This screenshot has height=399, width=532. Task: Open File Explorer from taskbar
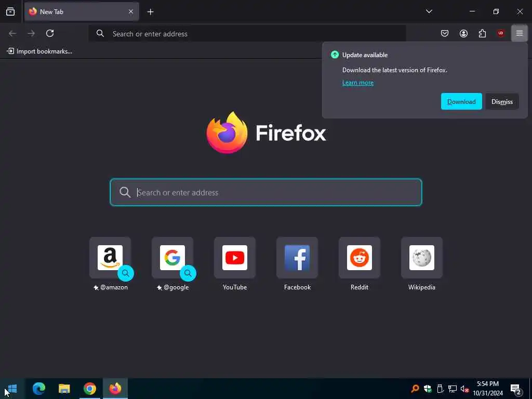[x=64, y=389]
